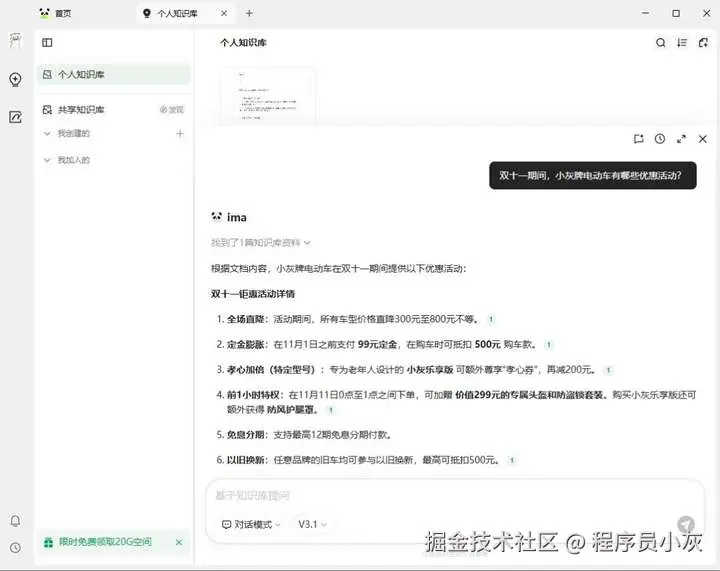Open citation 1 after 防风护腿罩

coord(330,410)
